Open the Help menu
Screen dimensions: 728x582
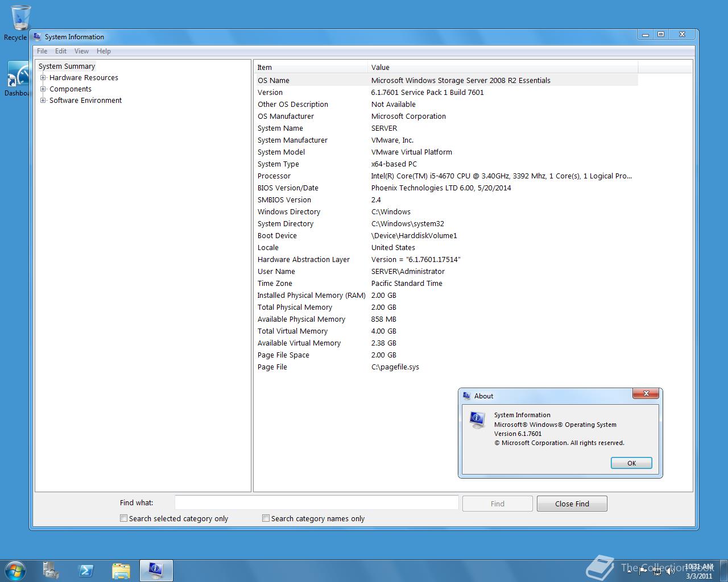(104, 51)
